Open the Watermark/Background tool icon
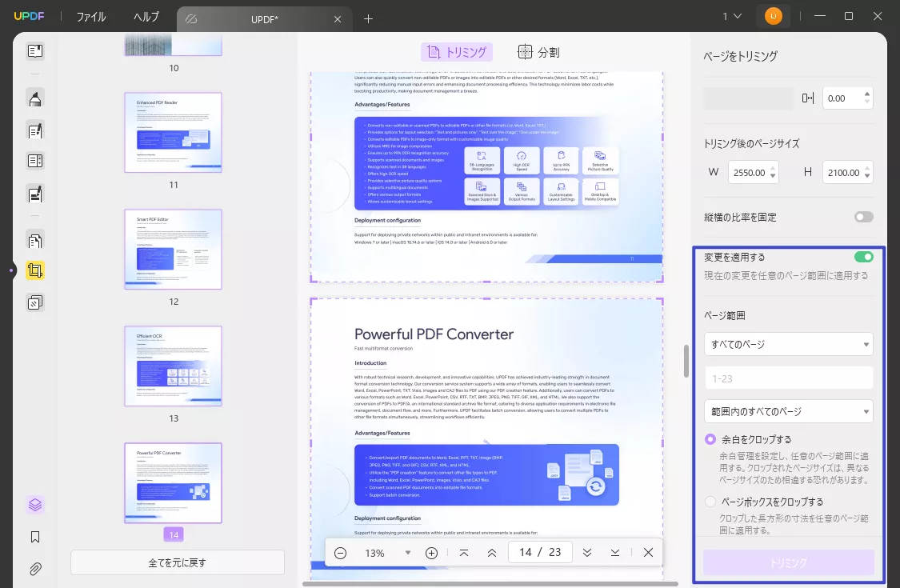900x588 pixels. pos(35,302)
